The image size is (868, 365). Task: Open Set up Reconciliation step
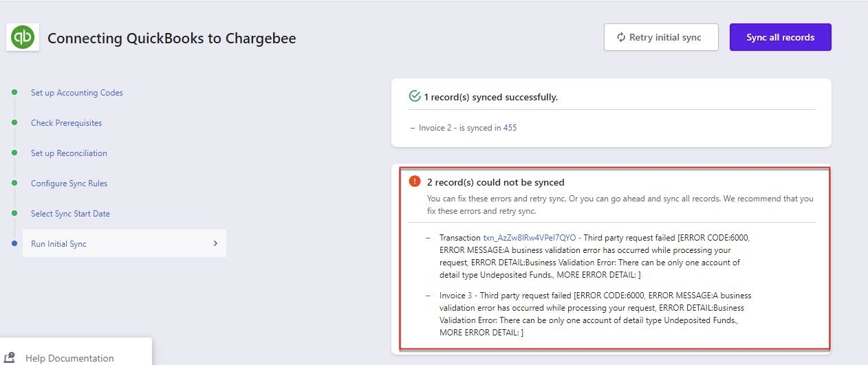[x=69, y=153]
